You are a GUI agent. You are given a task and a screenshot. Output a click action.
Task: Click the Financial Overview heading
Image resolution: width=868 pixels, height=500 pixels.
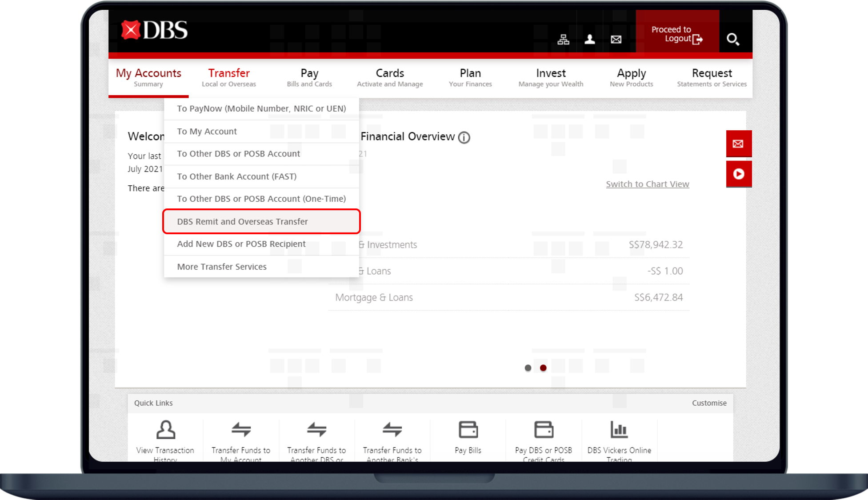[x=408, y=136]
